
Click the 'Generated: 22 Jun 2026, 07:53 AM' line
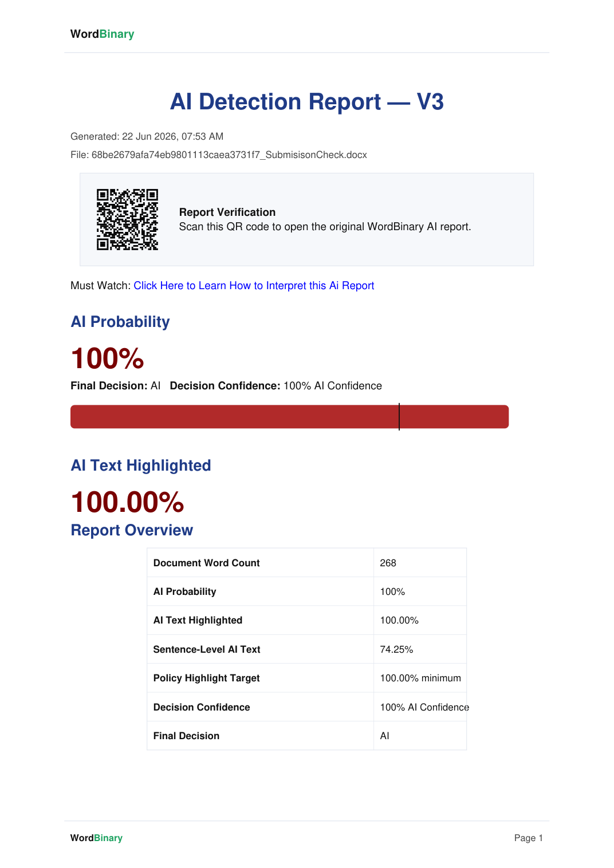point(147,136)
